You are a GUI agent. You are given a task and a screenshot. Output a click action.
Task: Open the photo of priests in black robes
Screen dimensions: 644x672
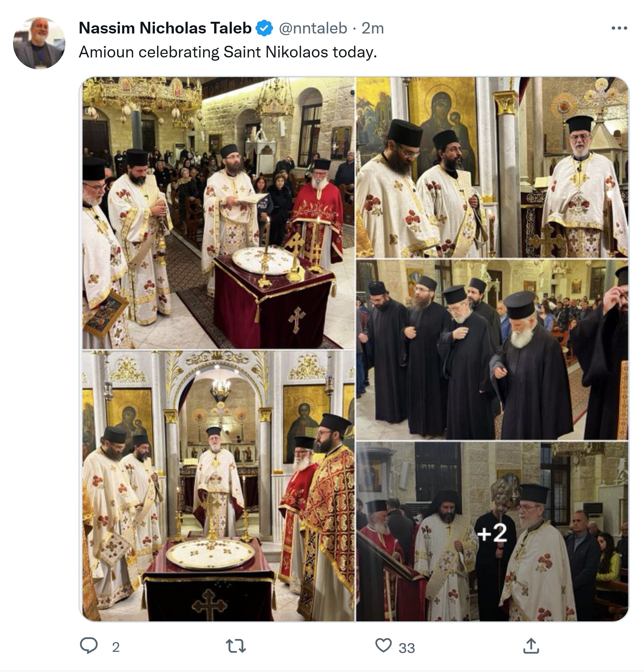point(492,350)
